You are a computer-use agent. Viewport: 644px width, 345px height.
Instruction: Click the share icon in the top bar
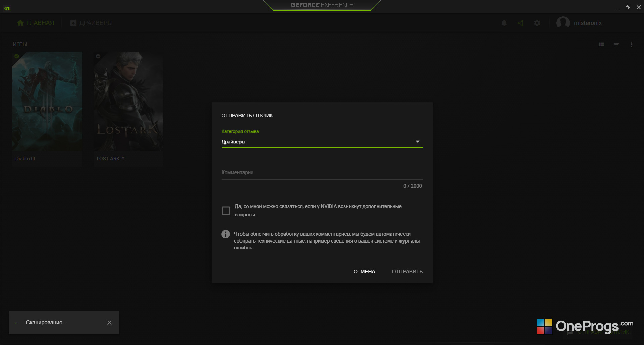point(521,23)
